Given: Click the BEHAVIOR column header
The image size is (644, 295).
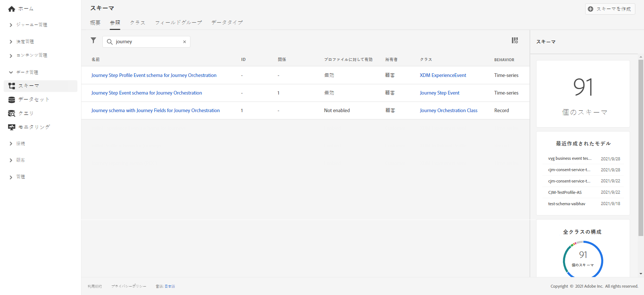Looking at the screenshot, I should (x=504, y=60).
